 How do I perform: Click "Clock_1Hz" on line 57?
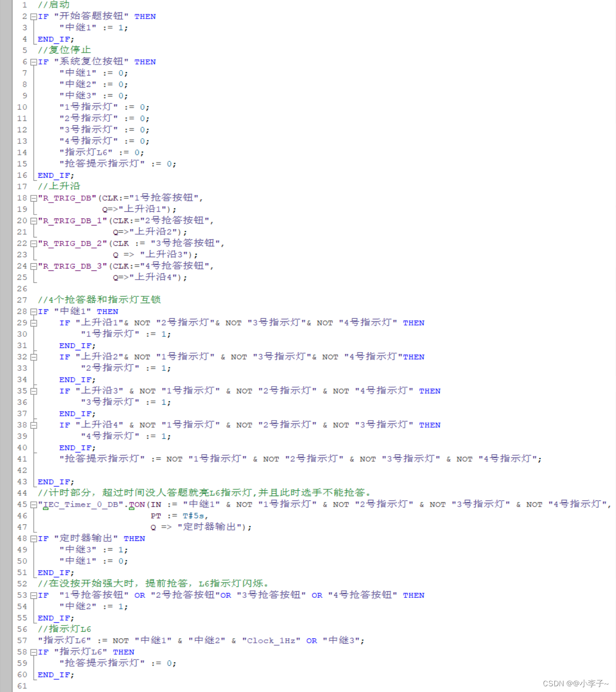[271, 640]
